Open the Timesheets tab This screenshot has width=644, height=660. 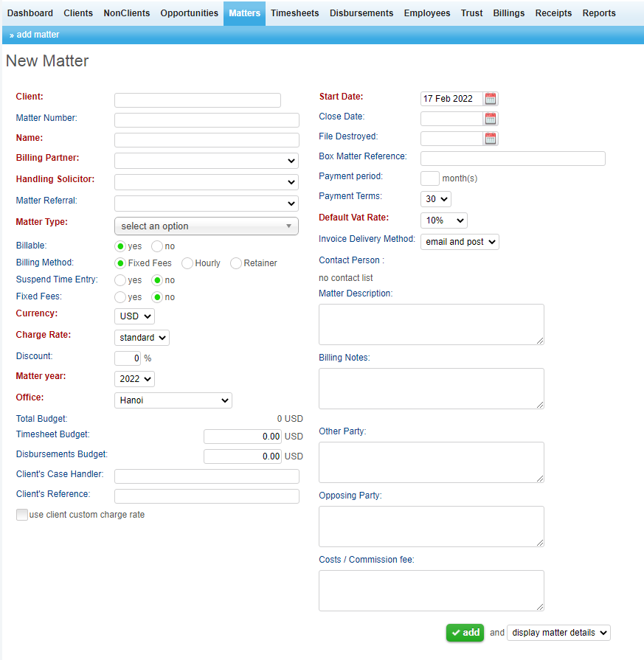tap(294, 13)
